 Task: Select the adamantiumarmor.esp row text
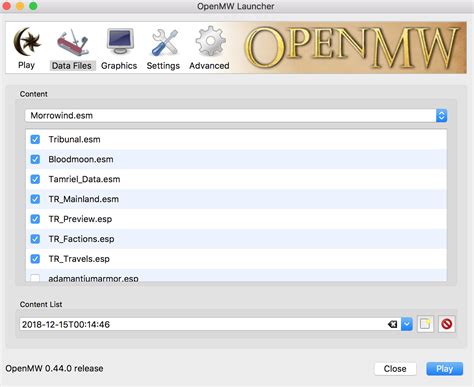(x=93, y=278)
